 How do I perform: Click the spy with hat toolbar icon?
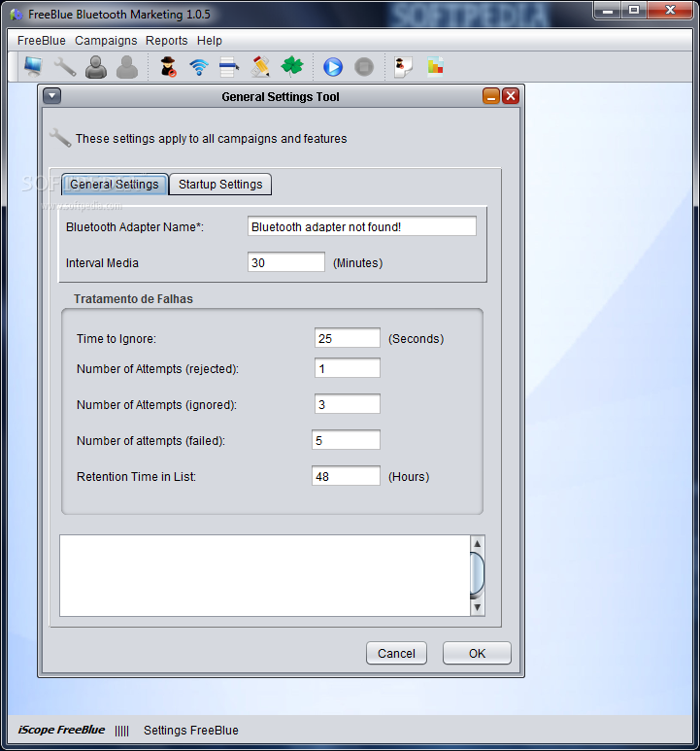pos(168,67)
